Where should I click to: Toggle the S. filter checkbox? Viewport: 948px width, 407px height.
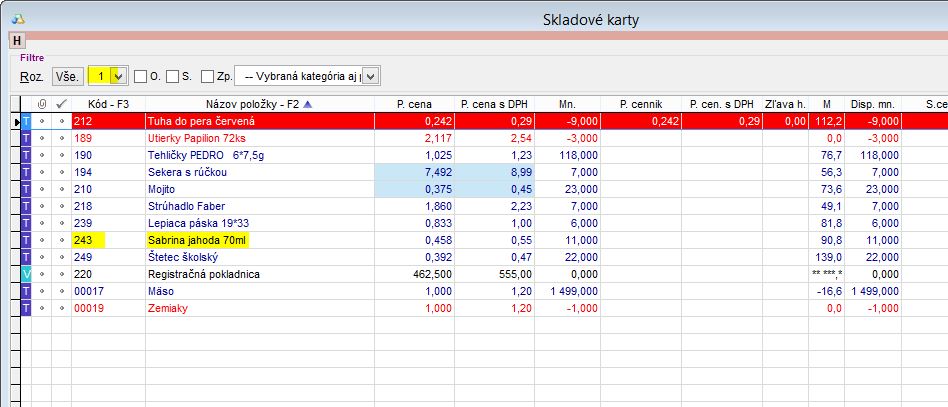(173, 76)
